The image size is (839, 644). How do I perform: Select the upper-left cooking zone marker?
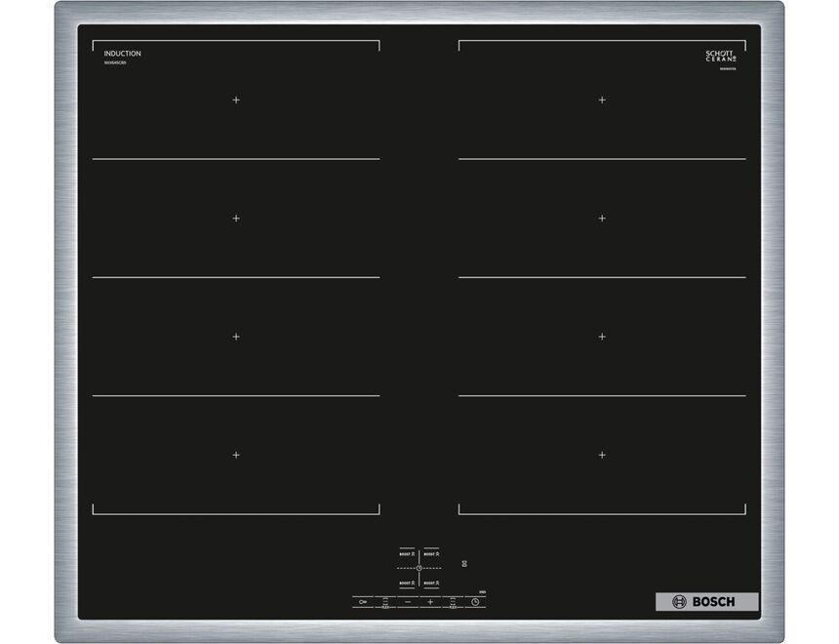click(234, 100)
